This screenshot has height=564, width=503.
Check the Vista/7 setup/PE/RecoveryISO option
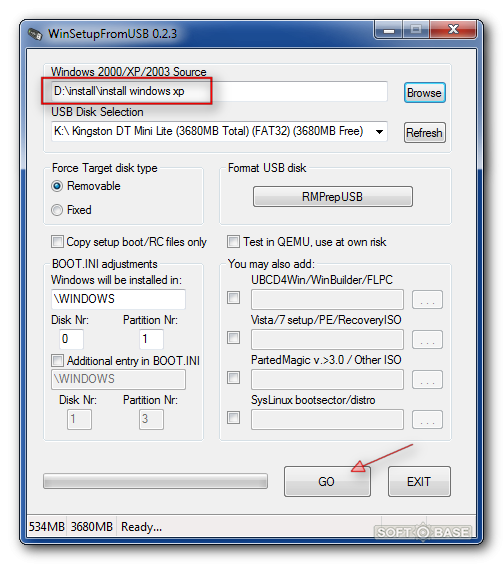click(x=234, y=338)
